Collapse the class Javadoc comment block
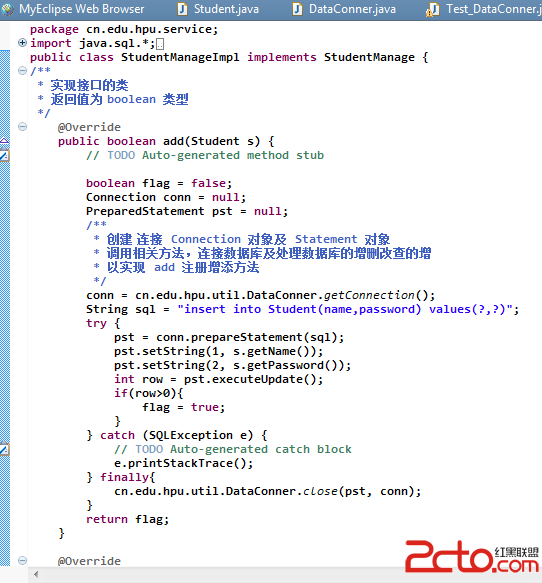Image resolution: width=542 pixels, height=583 pixels. pyautogui.click(x=22, y=71)
